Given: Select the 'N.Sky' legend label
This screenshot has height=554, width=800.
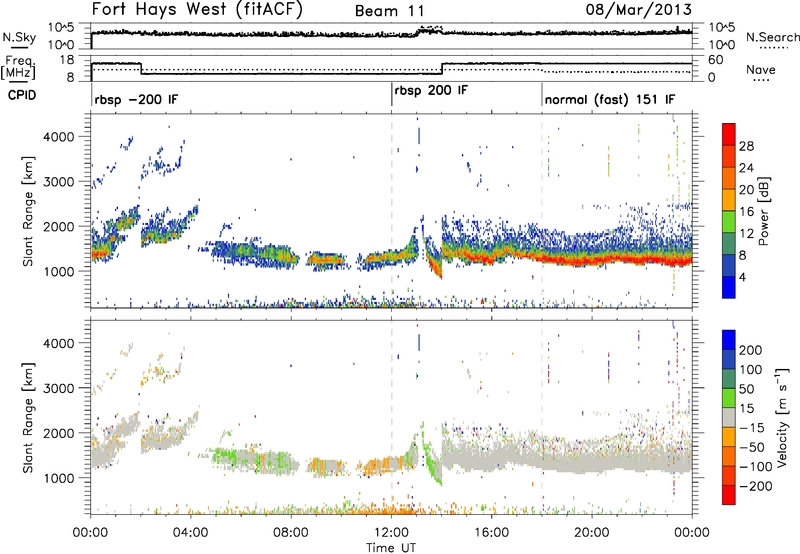Looking at the screenshot, I should [19, 37].
